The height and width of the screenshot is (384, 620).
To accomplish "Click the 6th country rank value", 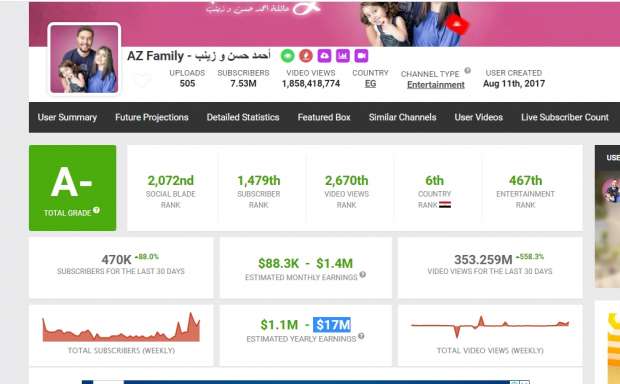I will [434, 181].
